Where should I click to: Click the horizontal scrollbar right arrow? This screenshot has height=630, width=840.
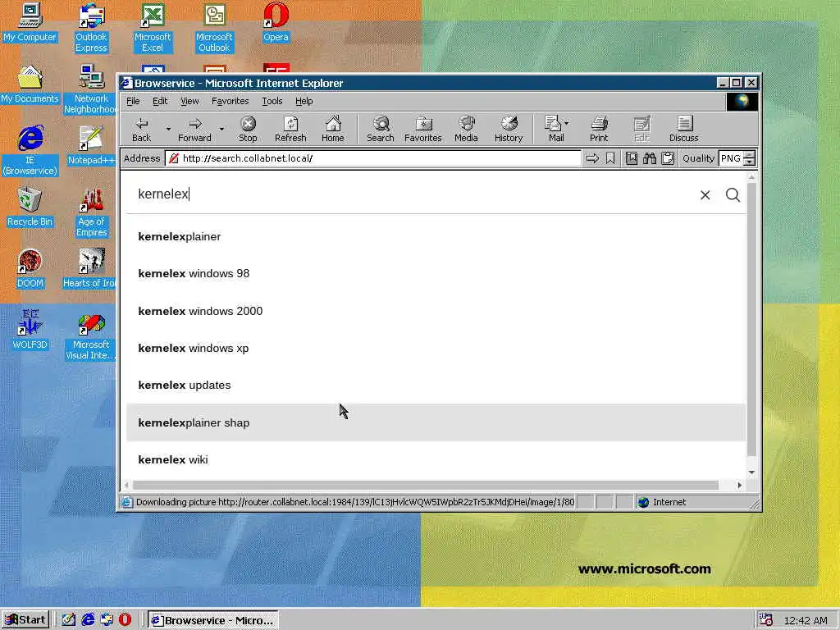click(x=739, y=485)
